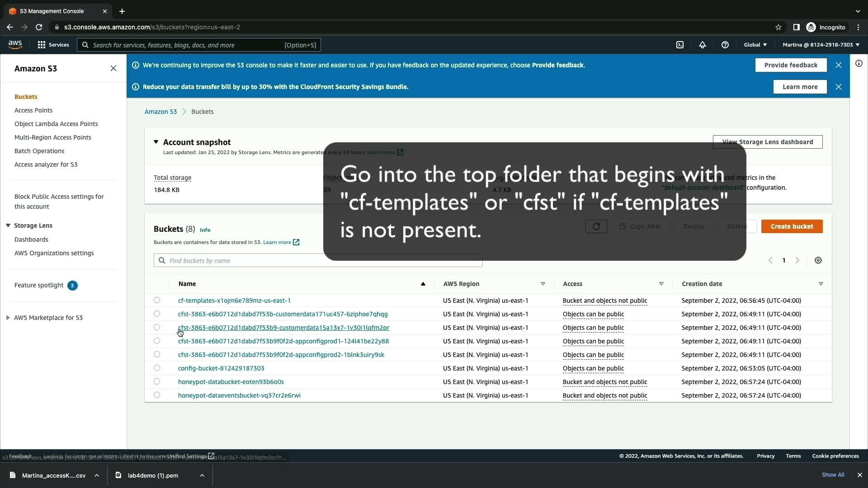
Task: Go to Batch Operations sidebar item
Action: [39, 151]
